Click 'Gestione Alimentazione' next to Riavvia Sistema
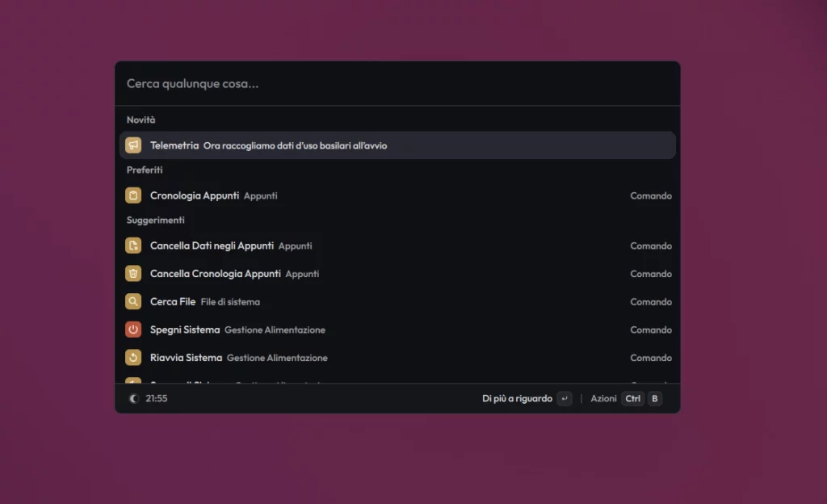This screenshot has width=827, height=504. (277, 358)
